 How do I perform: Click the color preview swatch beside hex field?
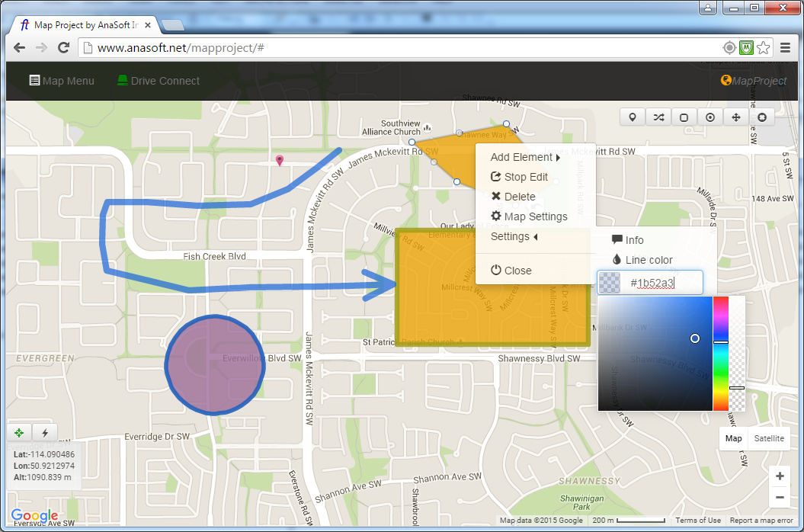610,283
